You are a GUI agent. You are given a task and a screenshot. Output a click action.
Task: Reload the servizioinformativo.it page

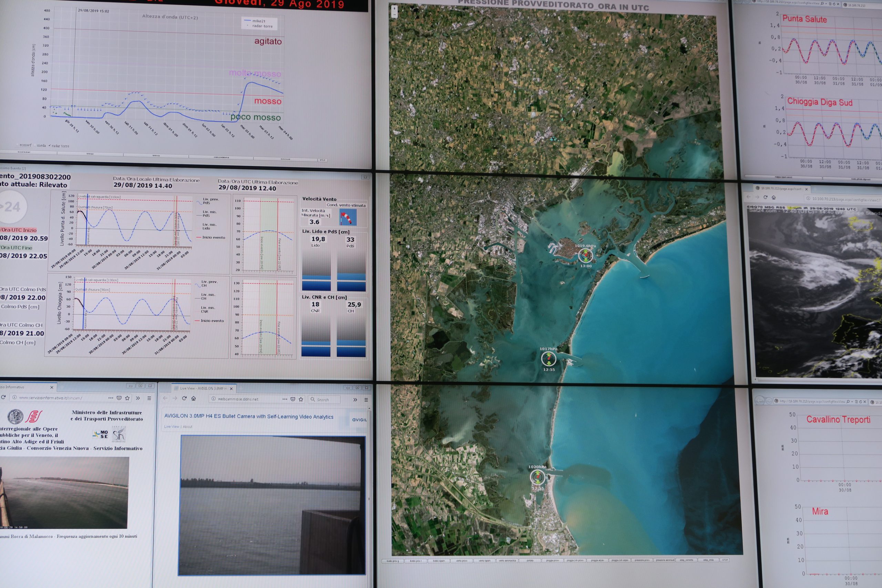point(3,397)
